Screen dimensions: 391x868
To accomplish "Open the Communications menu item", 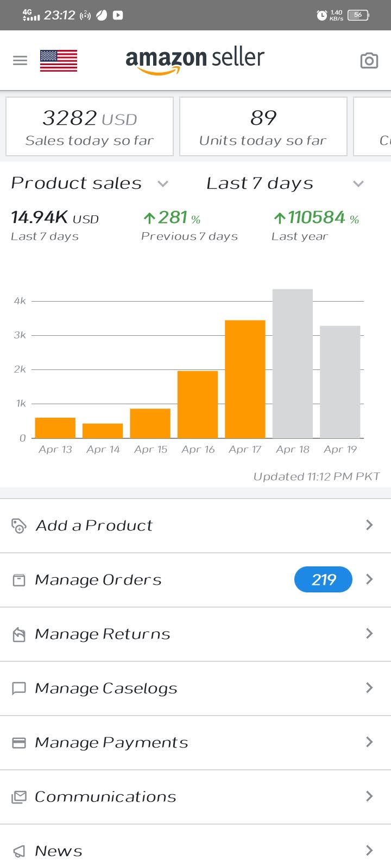I will click(x=195, y=797).
